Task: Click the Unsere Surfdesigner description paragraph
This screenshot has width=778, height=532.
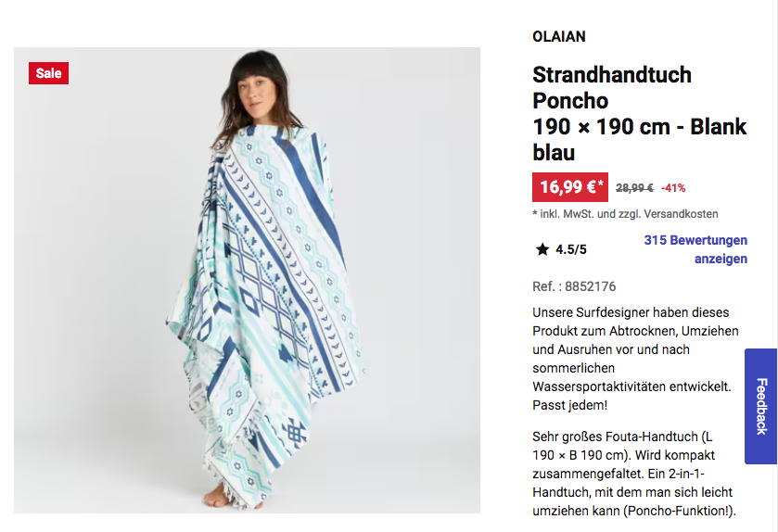Action: tap(635, 359)
